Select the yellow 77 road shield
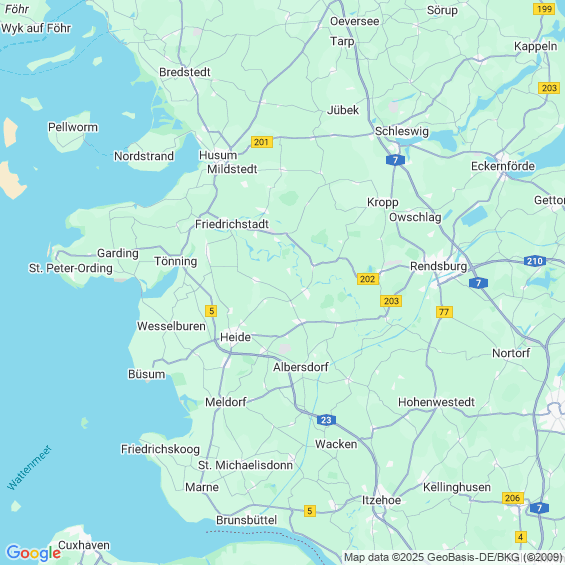Screen dimensions: 565x565 (444, 312)
